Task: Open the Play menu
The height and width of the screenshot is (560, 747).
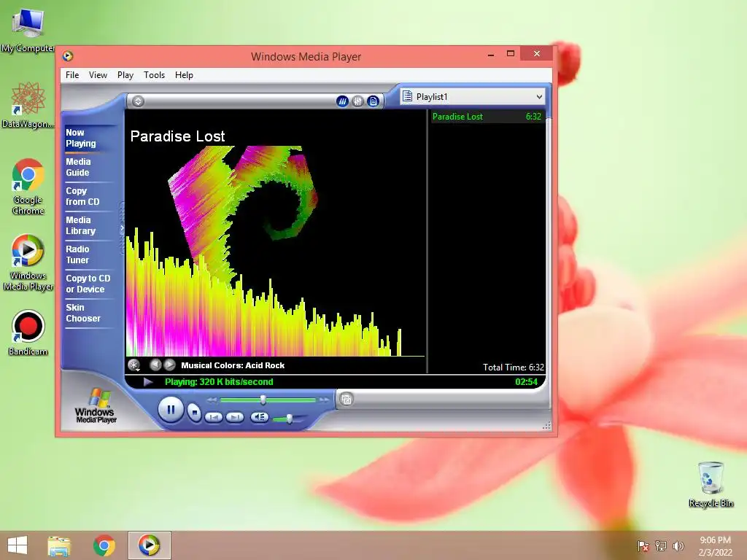Action: click(125, 75)
